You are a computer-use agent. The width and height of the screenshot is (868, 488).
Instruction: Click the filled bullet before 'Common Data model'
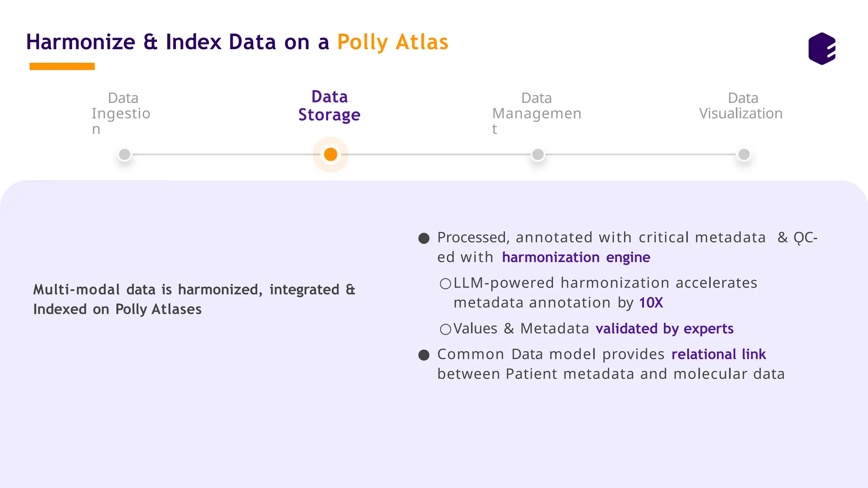point(424,355)
